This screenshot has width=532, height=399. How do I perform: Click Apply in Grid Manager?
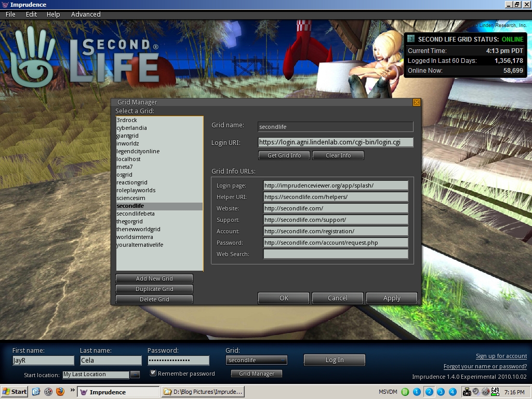click(x=392, y=298)
